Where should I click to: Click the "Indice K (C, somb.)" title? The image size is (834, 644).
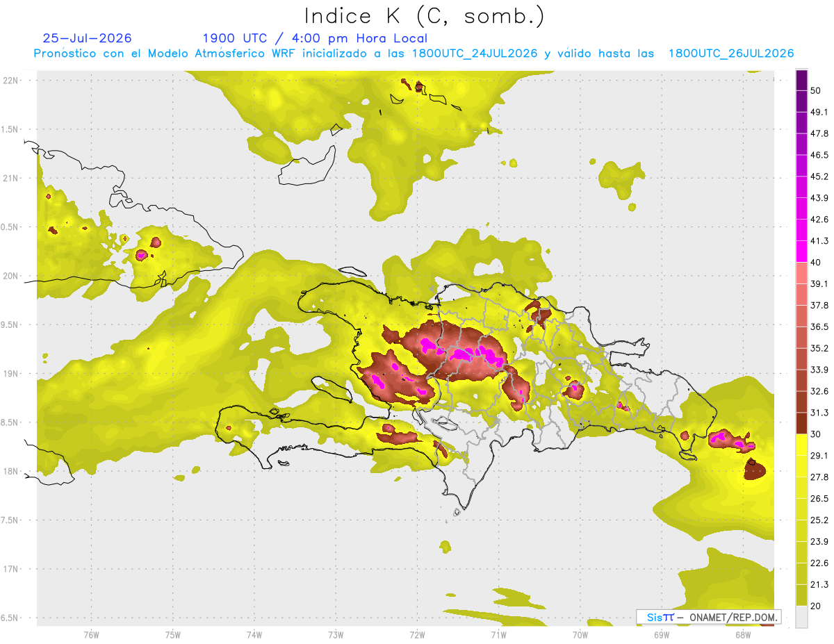(425, 16)
